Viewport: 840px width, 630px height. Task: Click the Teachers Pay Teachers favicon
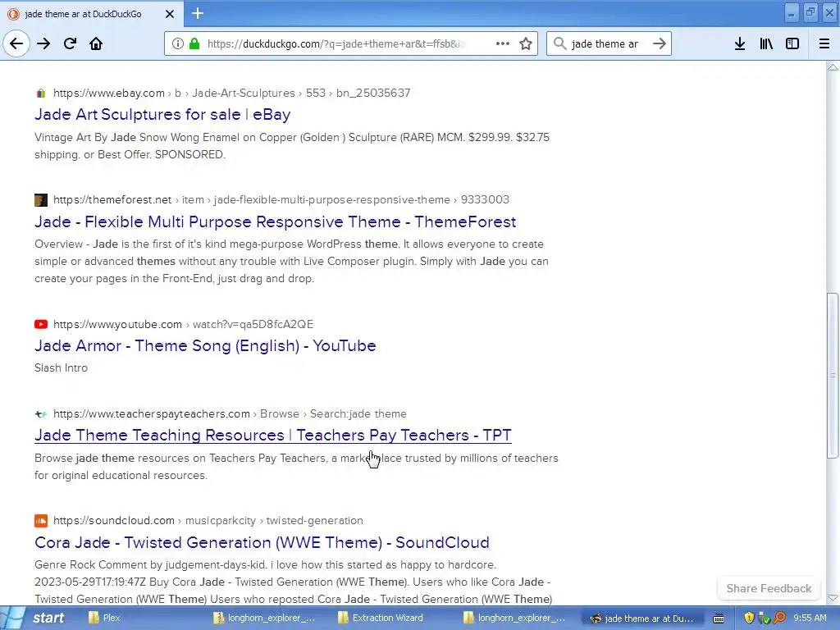point(41,413)
